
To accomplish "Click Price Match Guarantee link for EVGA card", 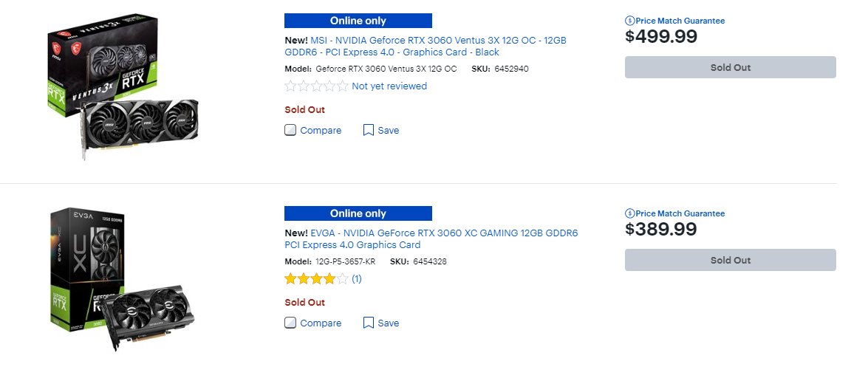I will click(680, 213).
